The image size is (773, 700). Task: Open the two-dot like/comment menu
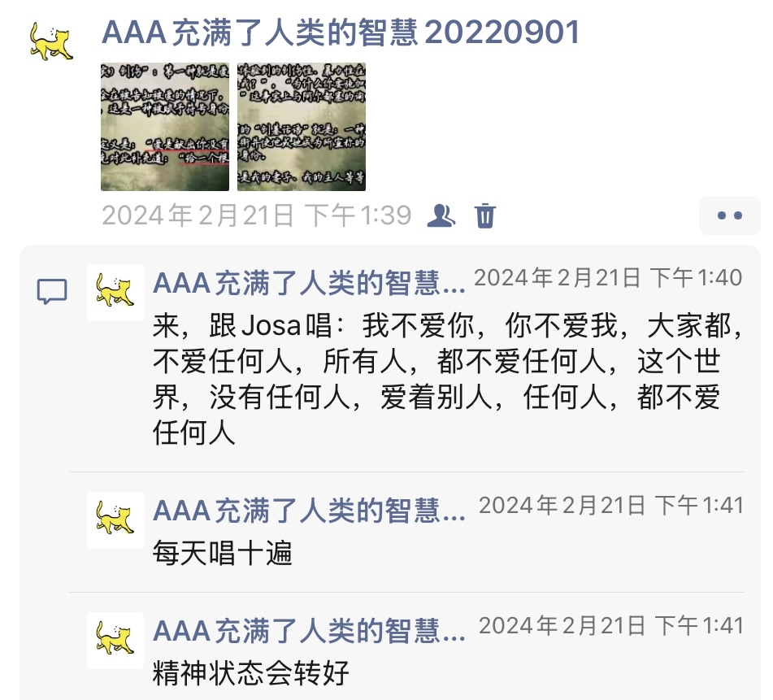(730, 215)
